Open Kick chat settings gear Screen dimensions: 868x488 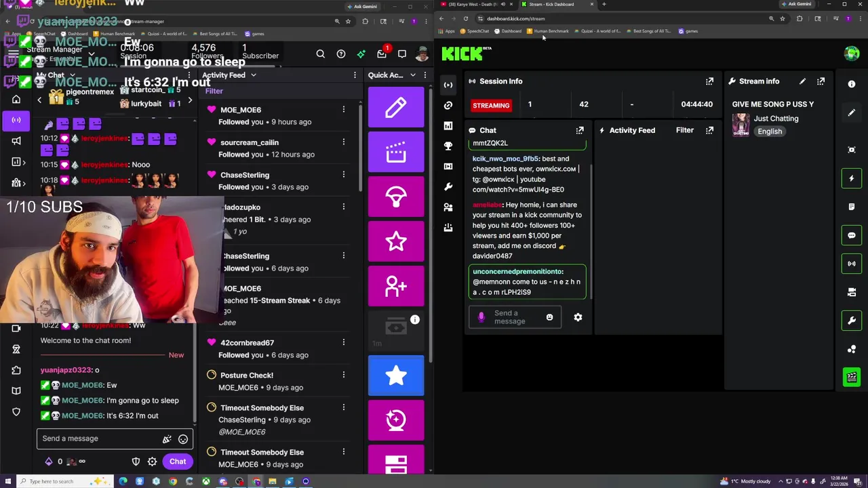[578, 317]
